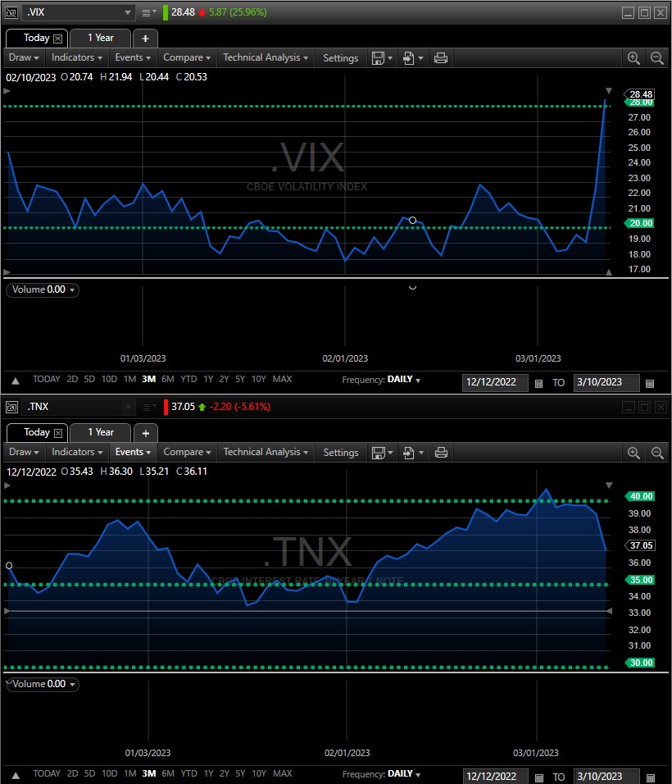Select 1Y time range for VIX chart
The height and width of the screenshot is (784, 672).
tap(208, 380)
